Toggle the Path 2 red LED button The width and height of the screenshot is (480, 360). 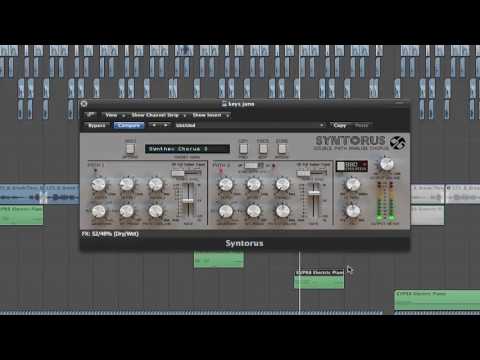pos(221,171)
